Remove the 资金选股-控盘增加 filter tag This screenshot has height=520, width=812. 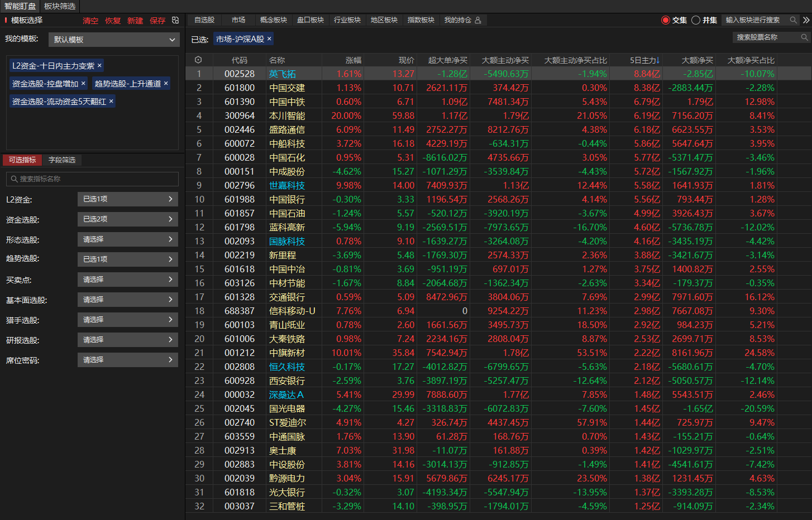click(83, 83)
